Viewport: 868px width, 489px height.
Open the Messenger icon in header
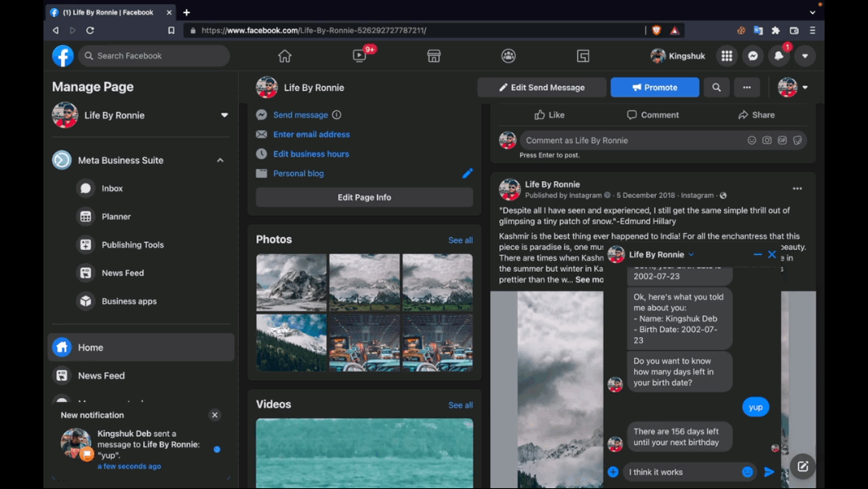tap(753, 56)
